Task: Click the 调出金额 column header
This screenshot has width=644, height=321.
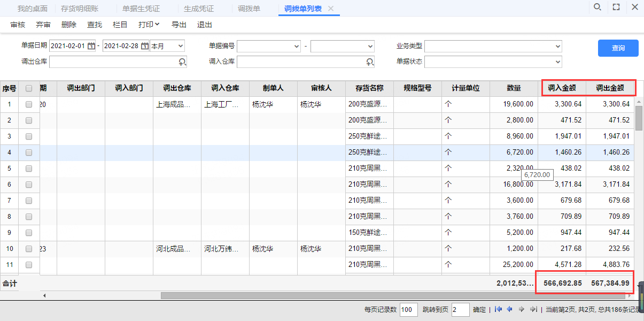Action: point(610,88)
